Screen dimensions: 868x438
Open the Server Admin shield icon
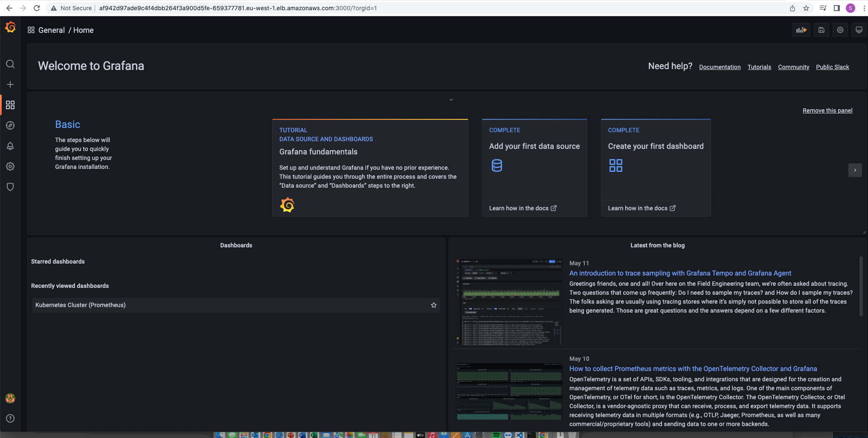tap(10, 187)
